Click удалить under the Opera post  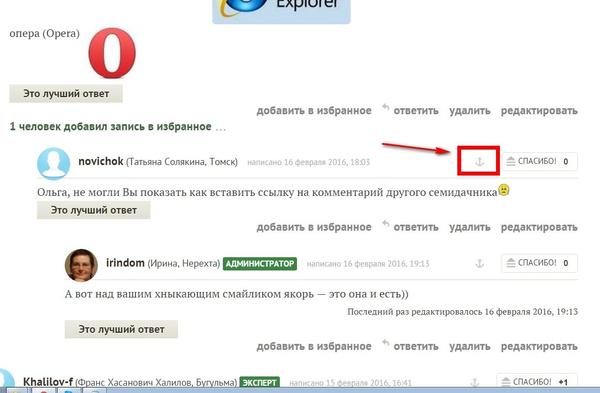coord(470,111)
